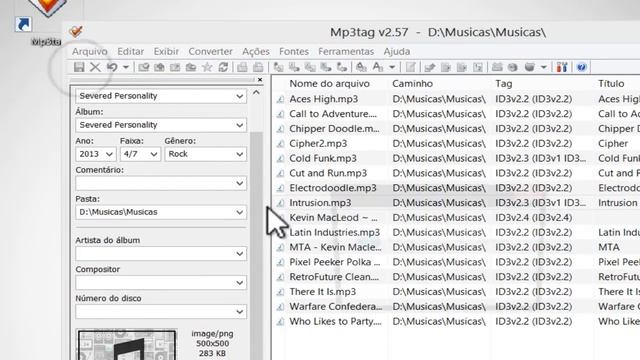Image resolution: width=640 pixels, height=360 pixels.
Task: Expand the Comentário combo box
Action: pyautogui.click(x=240, y=183)
